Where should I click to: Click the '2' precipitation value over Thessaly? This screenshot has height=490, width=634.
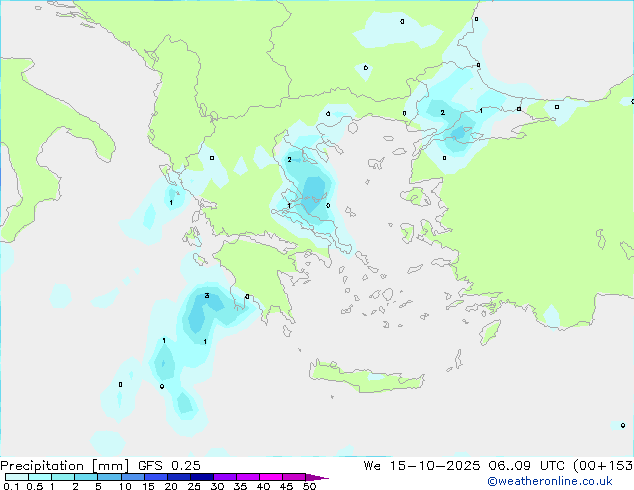pyautogui.click(x=289, y=160)
